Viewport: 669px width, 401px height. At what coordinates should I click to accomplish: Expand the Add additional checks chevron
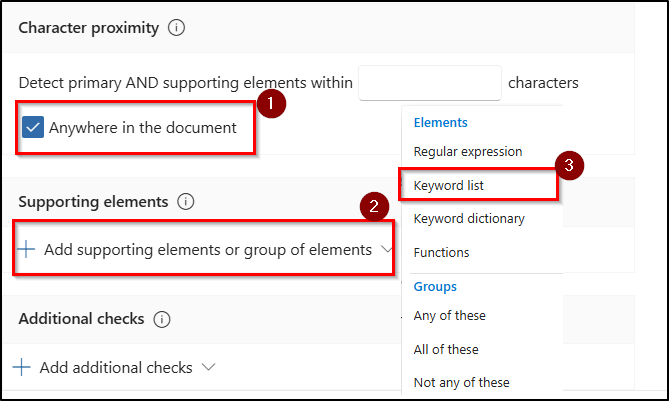(x=208, y=367)
